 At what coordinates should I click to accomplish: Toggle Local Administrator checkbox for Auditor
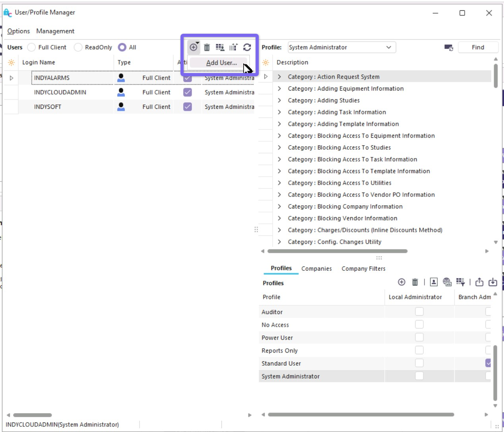tap(419, 312)
